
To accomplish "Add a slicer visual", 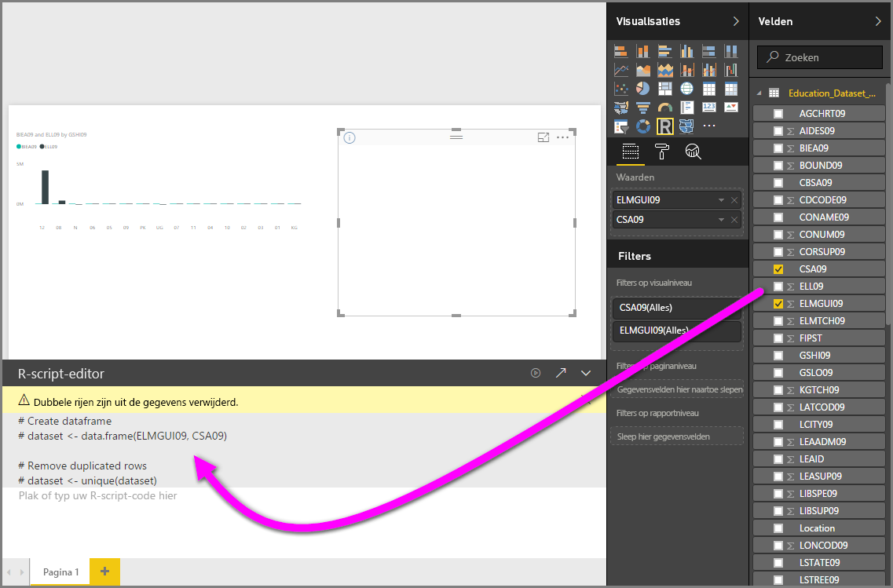I will [x=621, y=125].
